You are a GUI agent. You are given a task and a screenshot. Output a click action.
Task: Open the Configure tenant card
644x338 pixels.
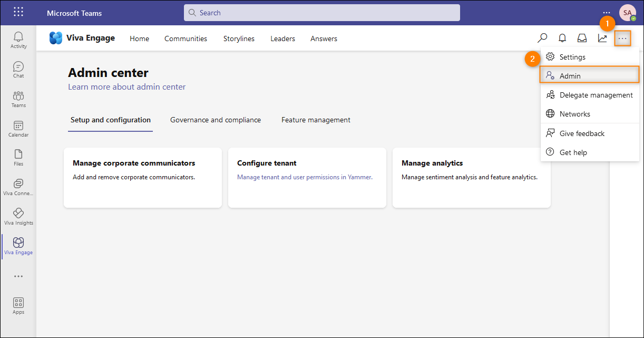(x=307, y=178)
